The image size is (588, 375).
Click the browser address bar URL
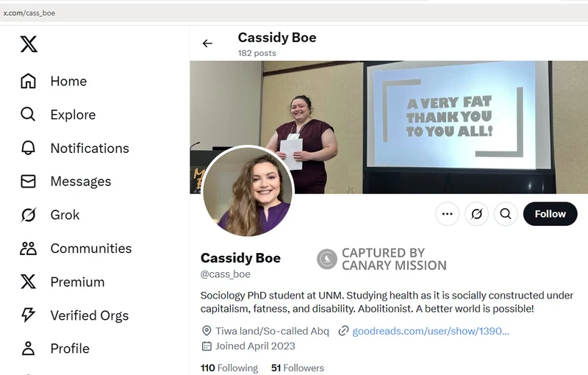tap(29, 12)
